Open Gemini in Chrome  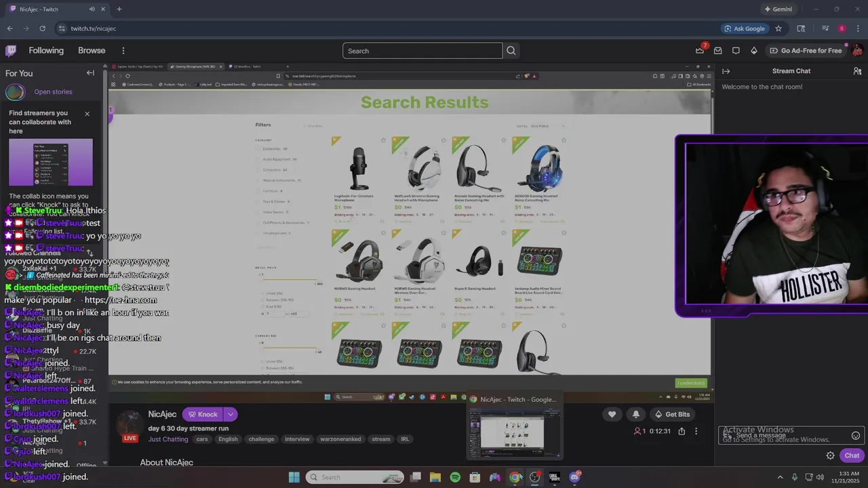coord(778,9)
